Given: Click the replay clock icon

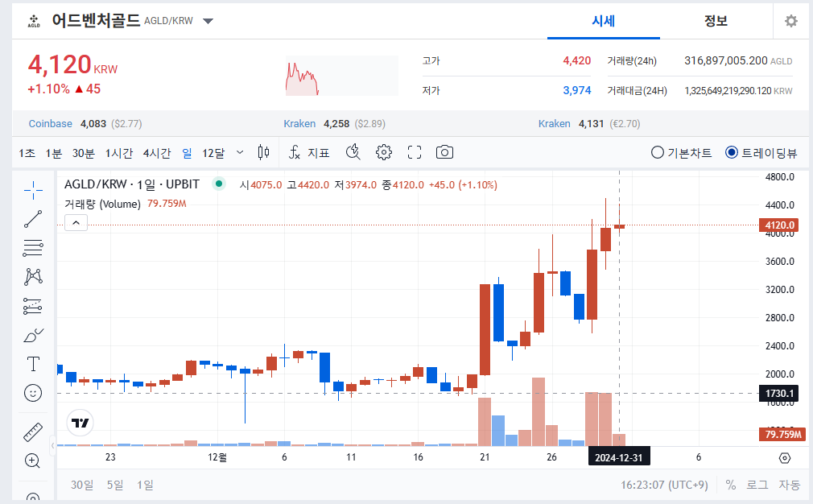Looking at the screenshot, I should tap(353, 152).
